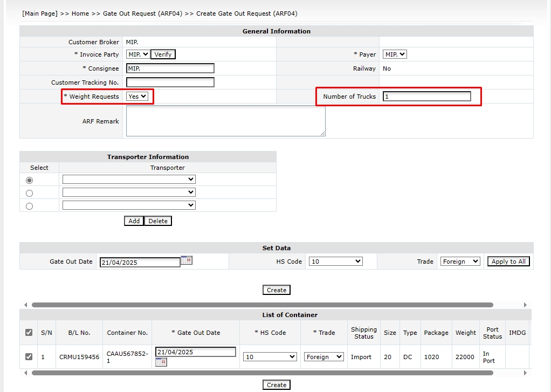Expand the Set Data HS Code dropdown

[x=335, y=262]
